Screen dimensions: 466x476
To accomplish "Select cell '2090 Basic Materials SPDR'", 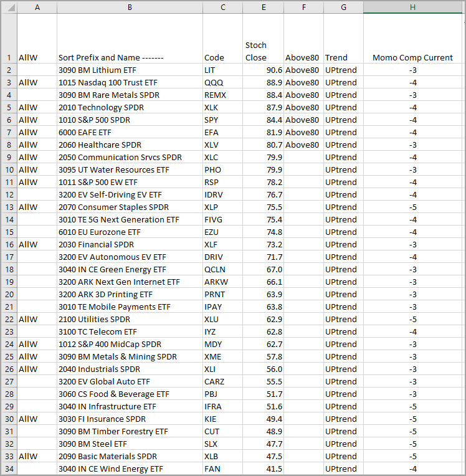I will 130,456.
